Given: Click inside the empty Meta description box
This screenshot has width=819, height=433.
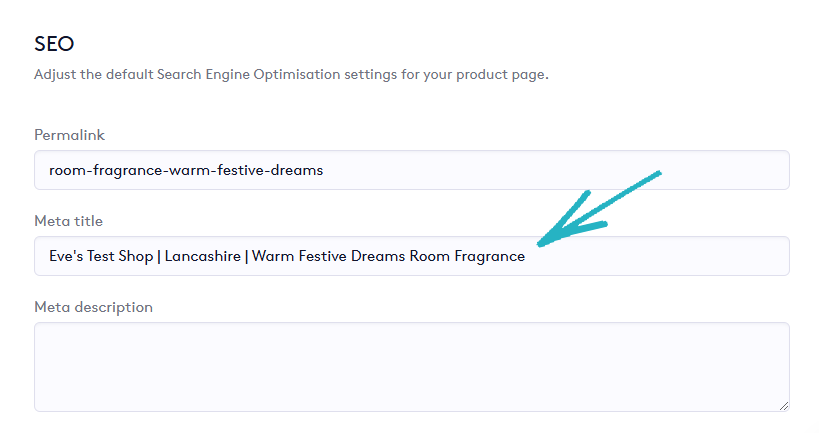Looking at the screenshot, I should (x=411, y=366).
